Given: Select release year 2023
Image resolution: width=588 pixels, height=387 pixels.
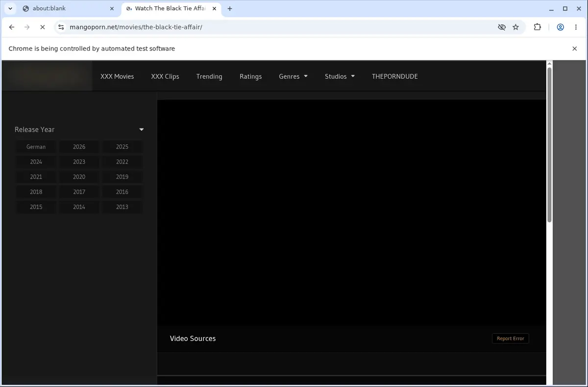Looking at the screenshot, I should pos(79,162).
